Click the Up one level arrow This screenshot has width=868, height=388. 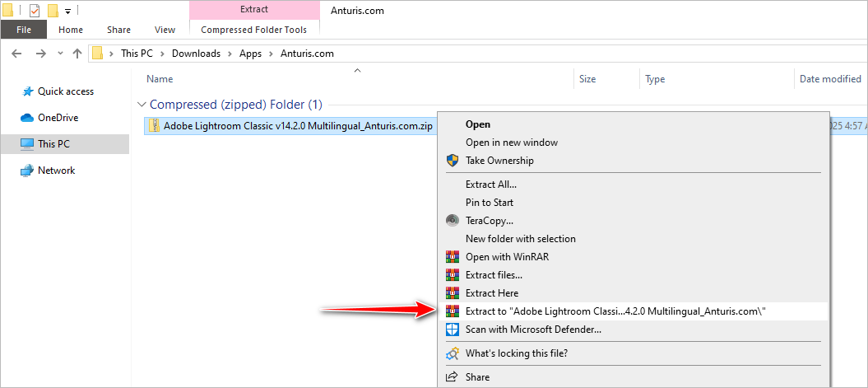coord(77,54)
